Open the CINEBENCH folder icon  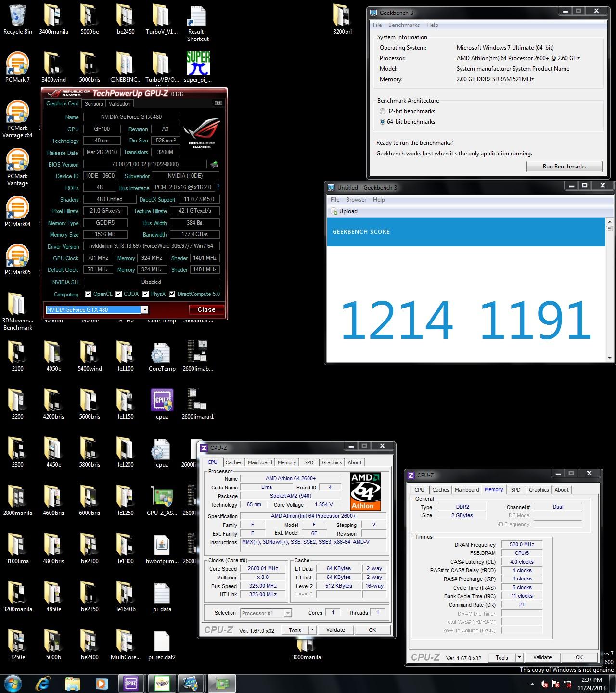click(x=126, y=68)
